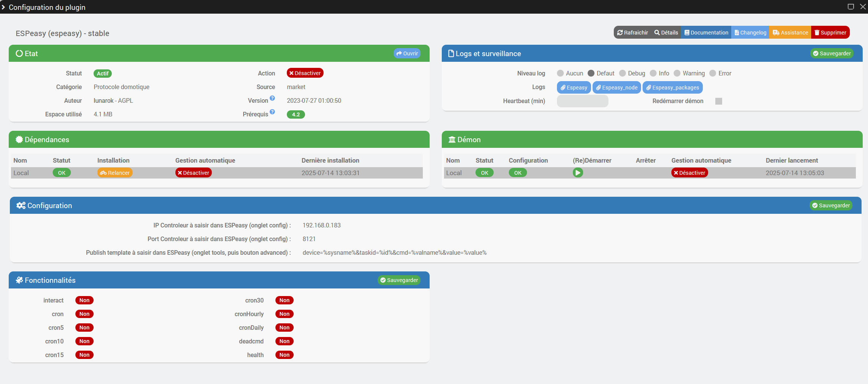Click the version date 2023-07-27 01:00:50
The image size is (868, 384).
click(314, 100)
